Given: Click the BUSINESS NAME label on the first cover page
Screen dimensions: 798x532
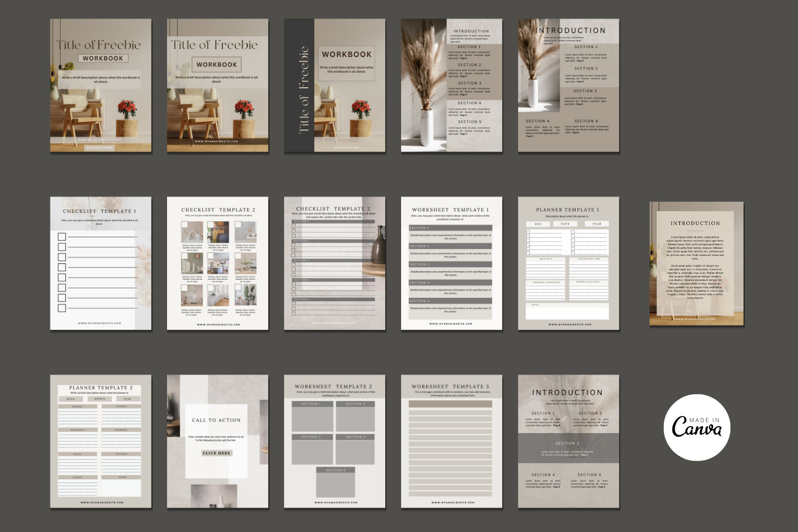Looking at the screenshot, I should (99, 147).
